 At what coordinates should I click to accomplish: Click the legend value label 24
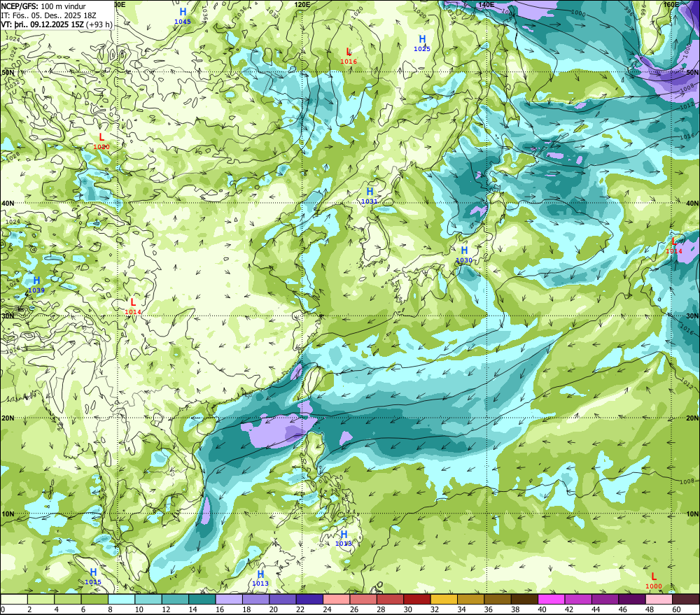[327, 609]
